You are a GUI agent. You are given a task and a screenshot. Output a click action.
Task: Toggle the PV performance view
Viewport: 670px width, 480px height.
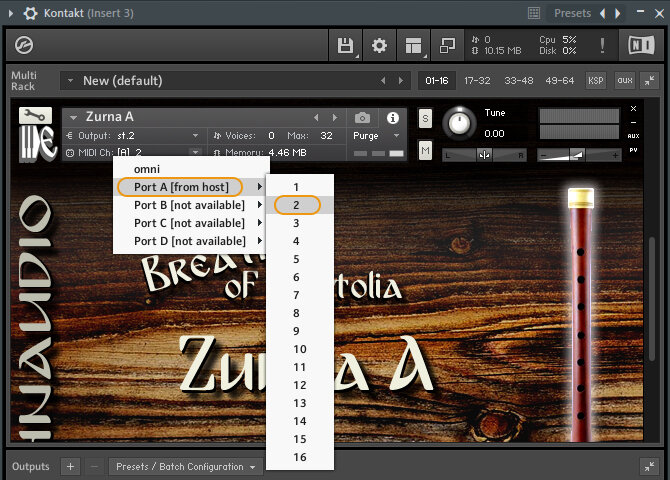(633, 150)
